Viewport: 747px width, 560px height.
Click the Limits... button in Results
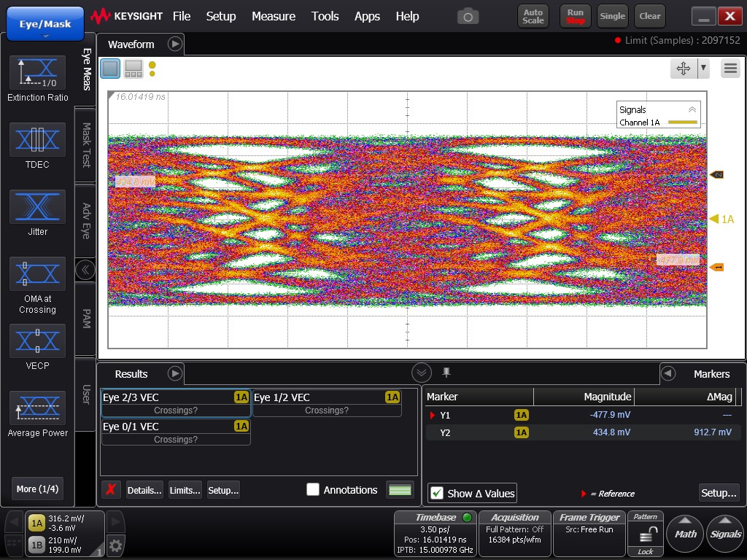tap(185, 490)
